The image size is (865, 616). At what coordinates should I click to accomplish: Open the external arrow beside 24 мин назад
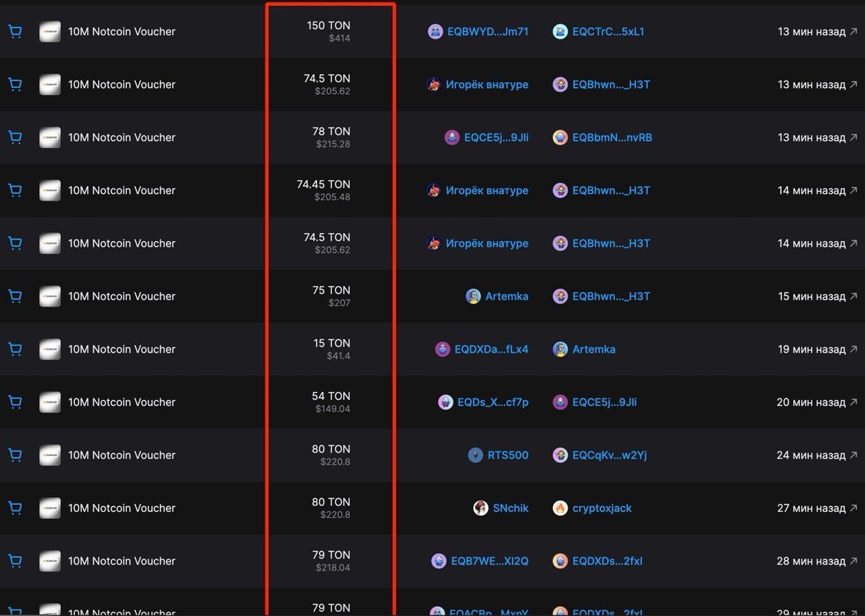854,455
